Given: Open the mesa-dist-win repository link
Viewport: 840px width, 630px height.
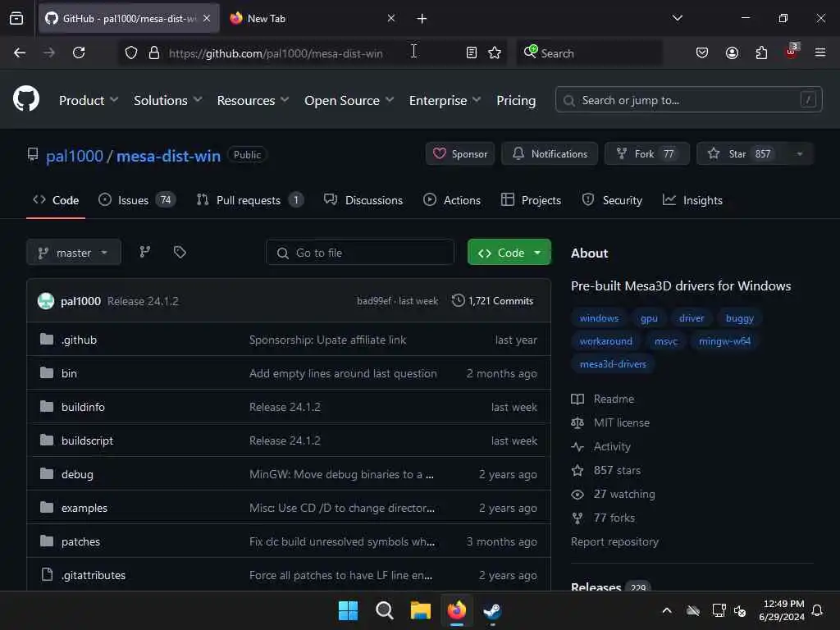Looking at the screenshot, I should click(168, 156).
